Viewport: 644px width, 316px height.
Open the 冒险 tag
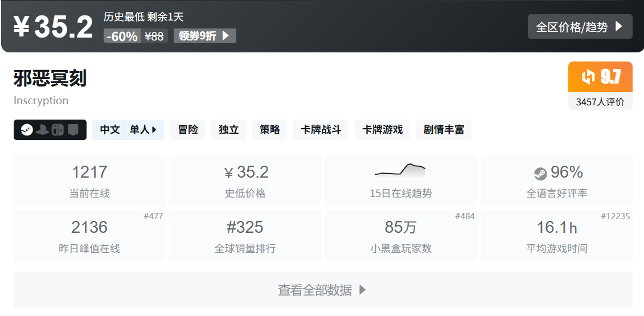188,130
